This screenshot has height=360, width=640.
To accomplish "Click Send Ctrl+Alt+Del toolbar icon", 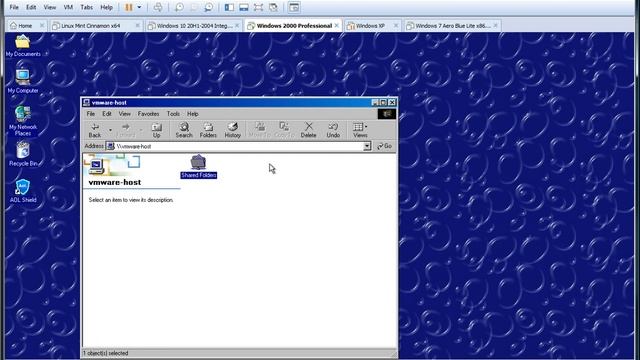I will [158, 7].
